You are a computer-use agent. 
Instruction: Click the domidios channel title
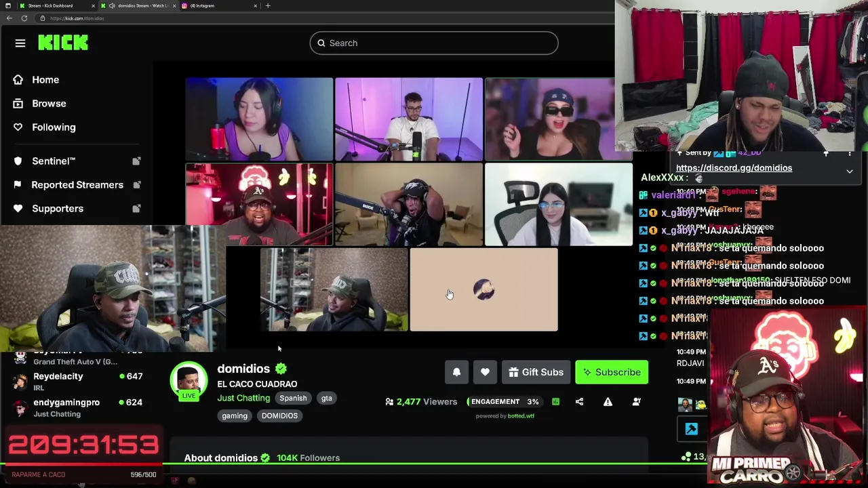point(243,369)
